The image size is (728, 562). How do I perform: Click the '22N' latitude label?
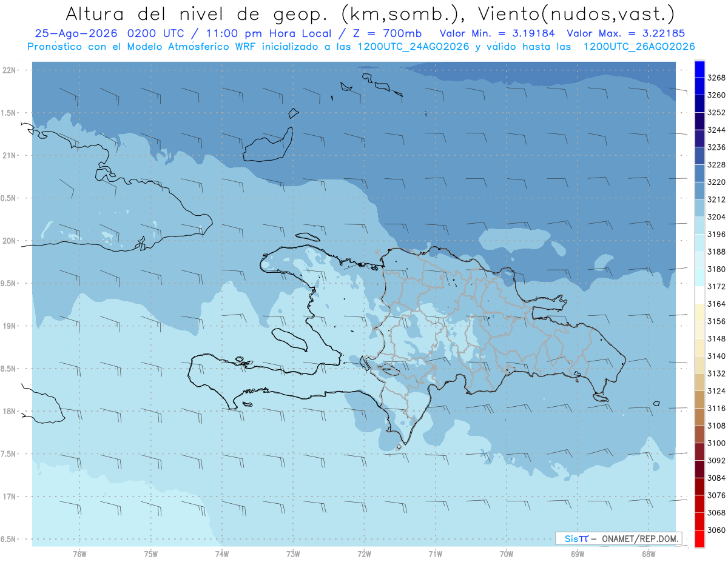tap(10, 70)
